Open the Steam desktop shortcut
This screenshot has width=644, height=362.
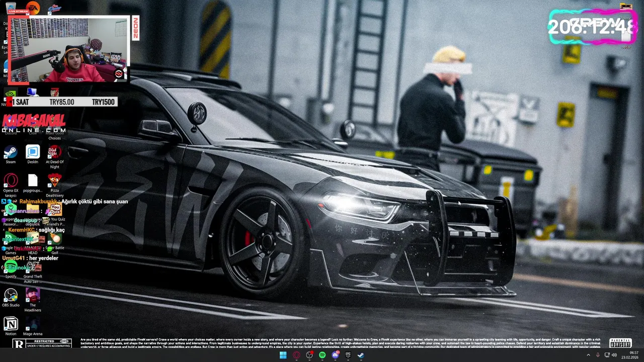(x=11, y=154)
